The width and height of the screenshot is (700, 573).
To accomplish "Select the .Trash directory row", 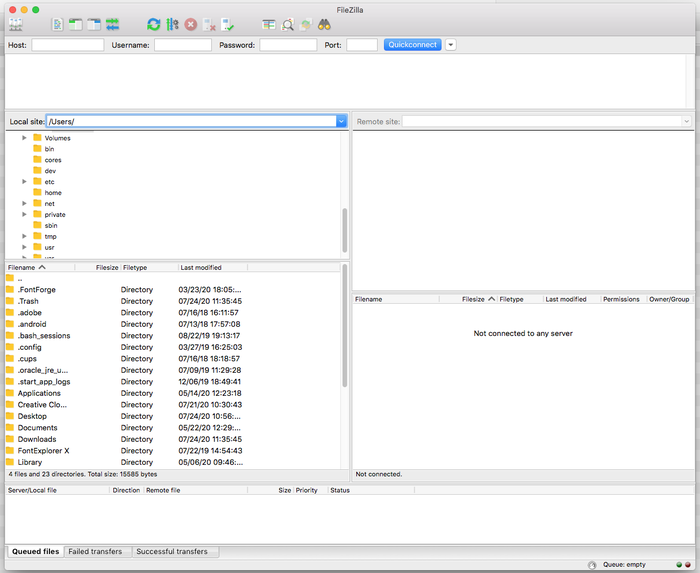I will [x=172, y=301].
